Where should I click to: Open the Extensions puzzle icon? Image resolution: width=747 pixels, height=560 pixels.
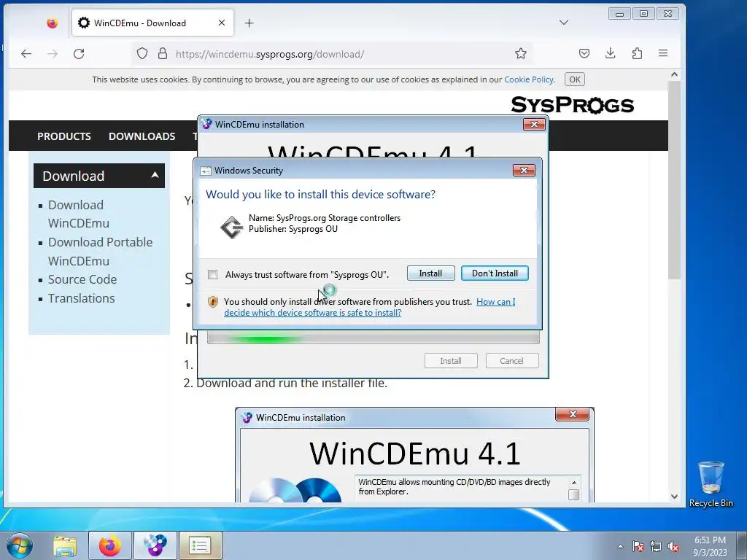(x=637, y=53)
